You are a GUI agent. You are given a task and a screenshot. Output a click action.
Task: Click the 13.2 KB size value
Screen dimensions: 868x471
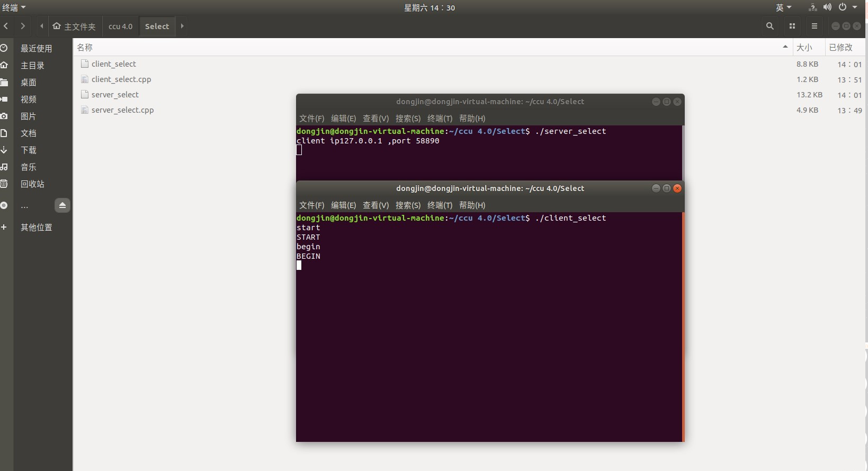809,95
